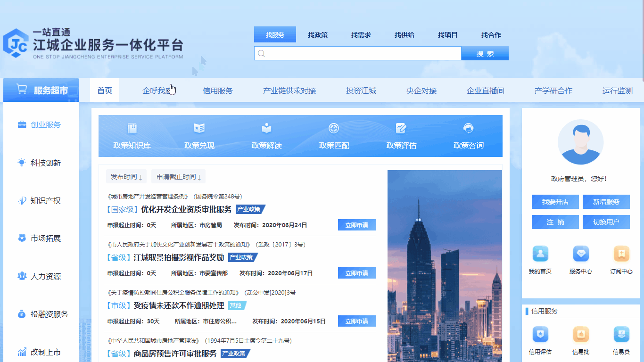Go to 投资江城 navigation item
The width and height of the screenshot is (644, 362).
click(361, 91)
